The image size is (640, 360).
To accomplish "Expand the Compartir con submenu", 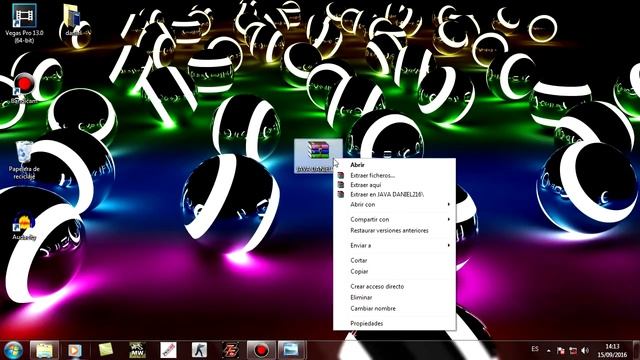I will 394,219.
